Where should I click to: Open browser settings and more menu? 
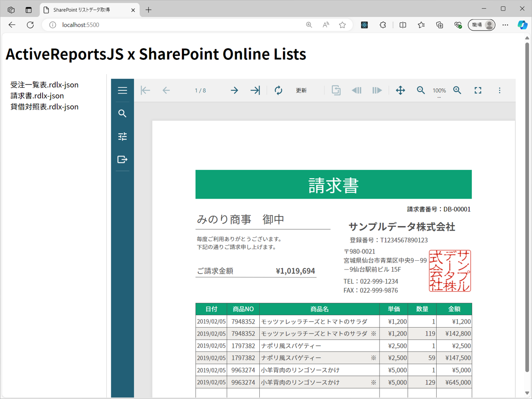[x=505, y=25]
